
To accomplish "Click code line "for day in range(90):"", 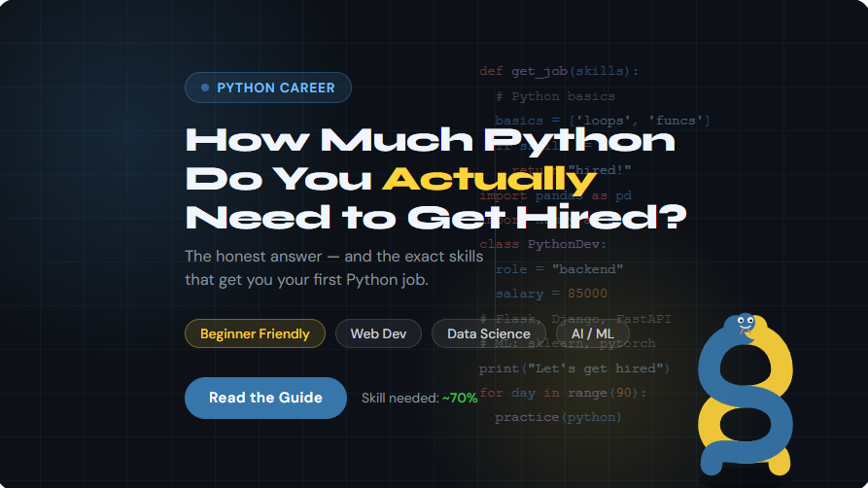I will [x=563, y=393].
